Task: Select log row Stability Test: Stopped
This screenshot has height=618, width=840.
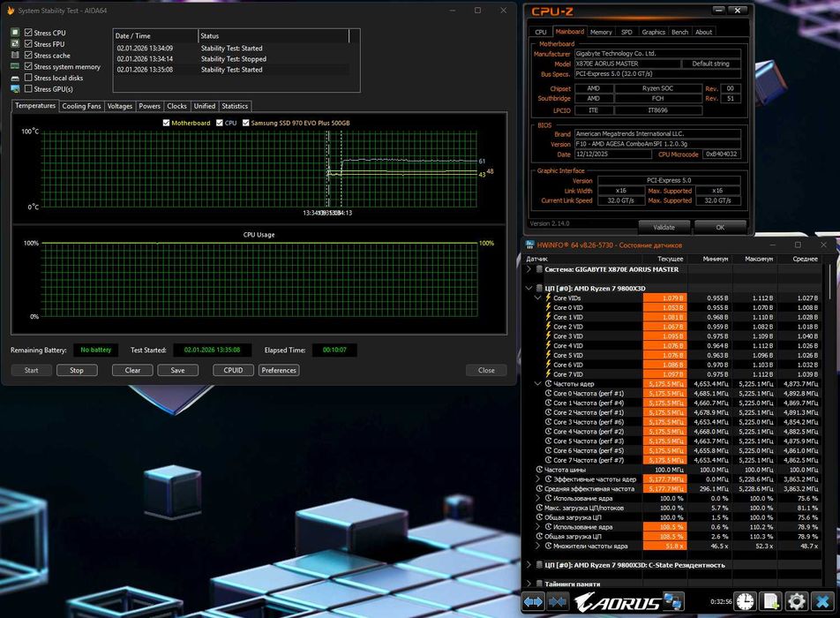Action: point(233,59)
